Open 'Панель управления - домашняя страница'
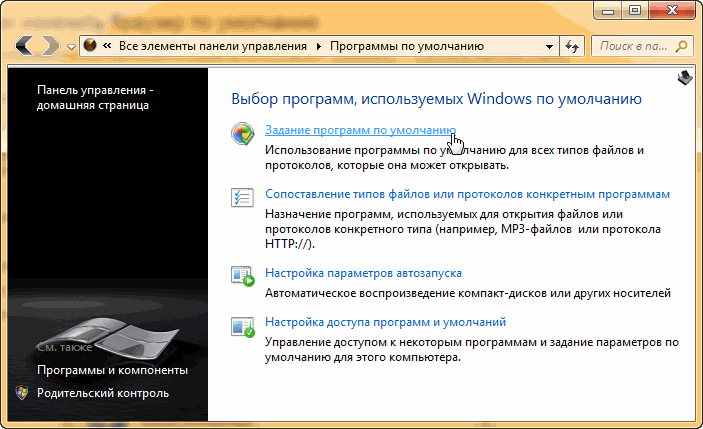This screenshot has height=429, width=703. 95,97
